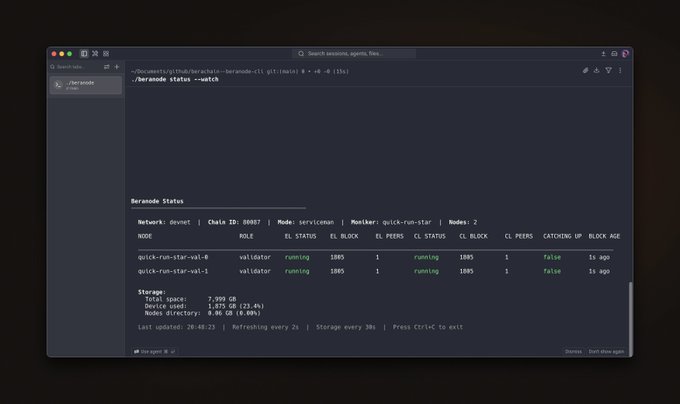The width and height of the screenshot is (680, 404).
Task: Click the EL BLOCK column header
Action: pos(344,236)
